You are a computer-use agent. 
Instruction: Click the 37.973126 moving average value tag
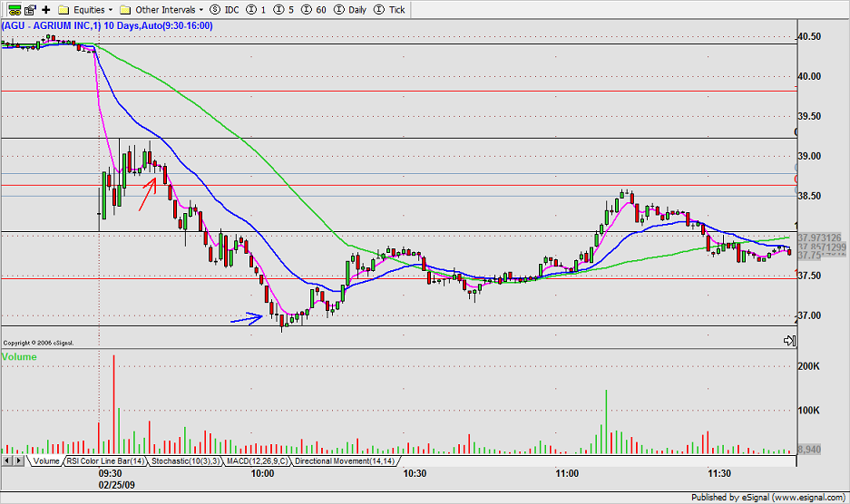pyautogui.click(x=820, y=237)
